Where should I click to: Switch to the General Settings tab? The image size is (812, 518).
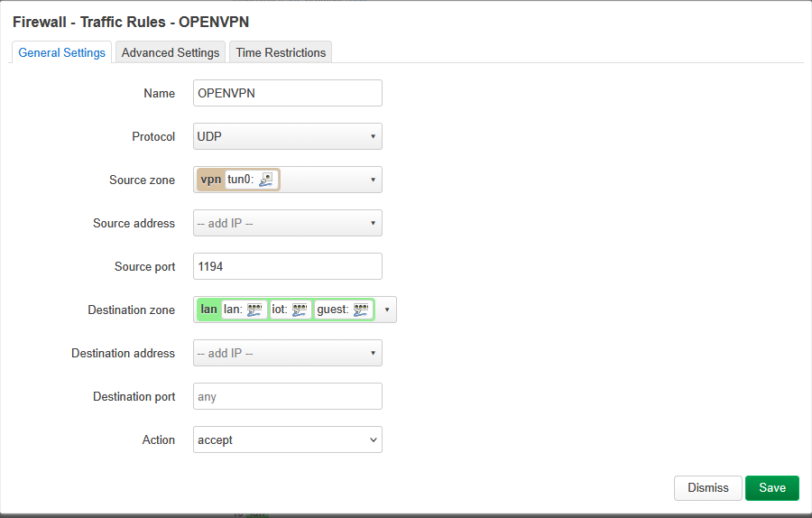[x=61, y=52]
